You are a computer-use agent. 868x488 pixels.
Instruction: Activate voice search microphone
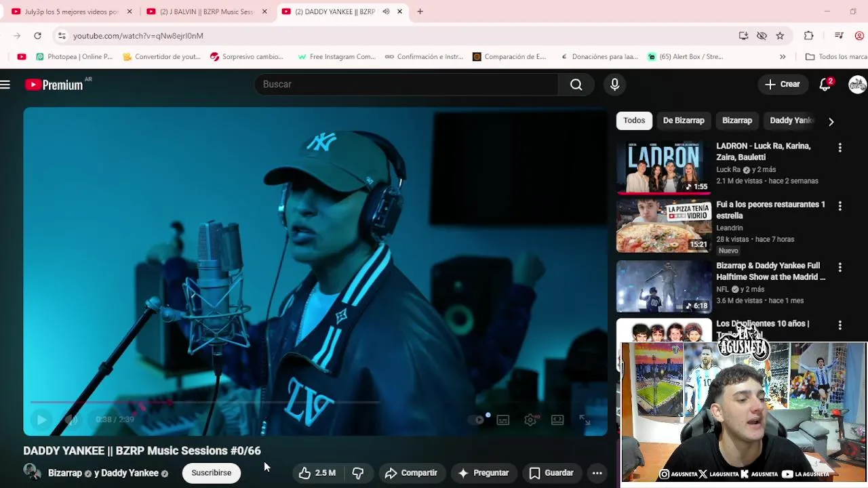tap(614, 84)
